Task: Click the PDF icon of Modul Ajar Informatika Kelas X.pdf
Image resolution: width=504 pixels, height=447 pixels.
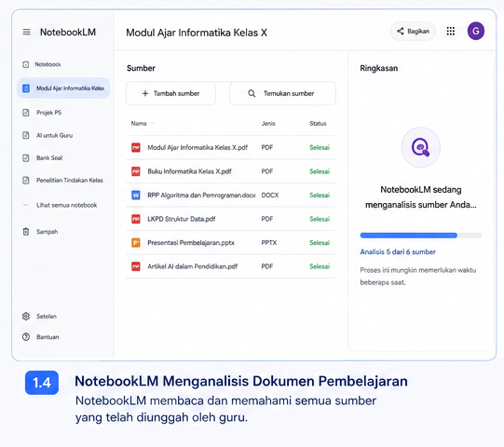Action: click(136, 147)
